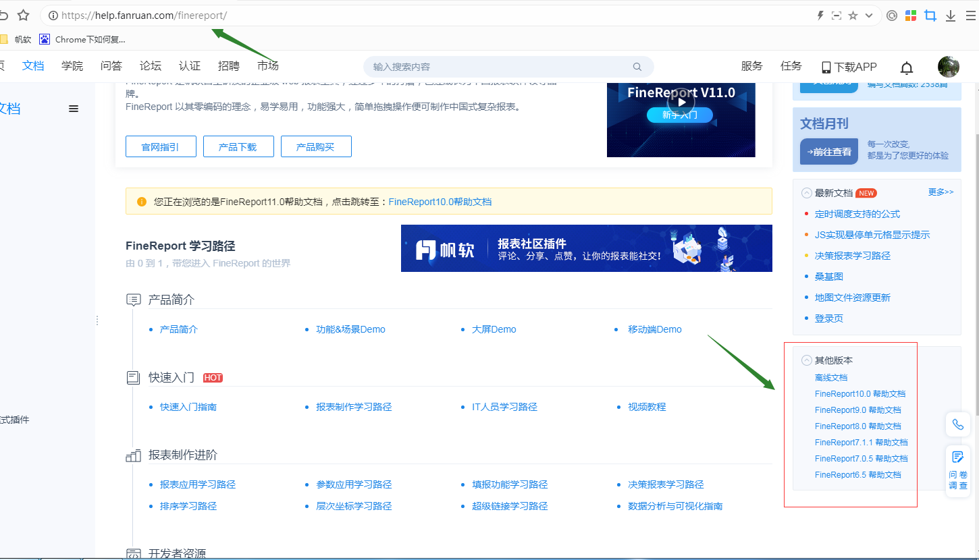The image size is (979, 560).
Task: Open 视频教程 link
Action: (647, 407)
